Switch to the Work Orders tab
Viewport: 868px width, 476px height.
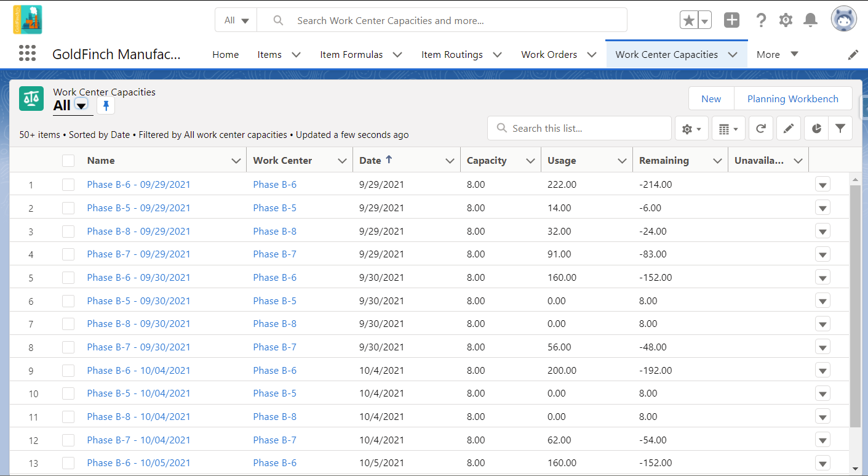point(549,54)
